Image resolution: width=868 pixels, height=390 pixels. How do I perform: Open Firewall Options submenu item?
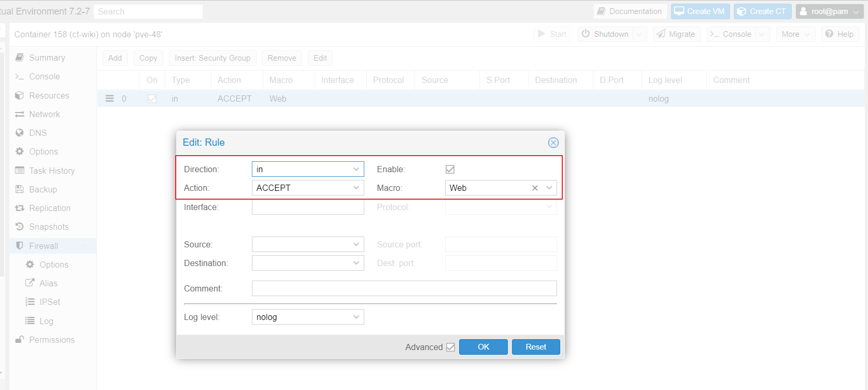tap(54, 264)
